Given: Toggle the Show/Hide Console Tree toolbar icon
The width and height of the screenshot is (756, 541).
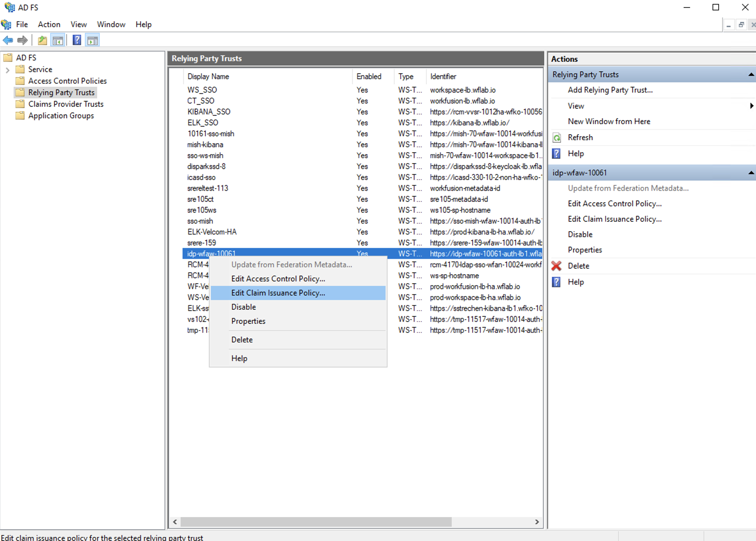Looking at the screenshot, I should tap(58, 40).
